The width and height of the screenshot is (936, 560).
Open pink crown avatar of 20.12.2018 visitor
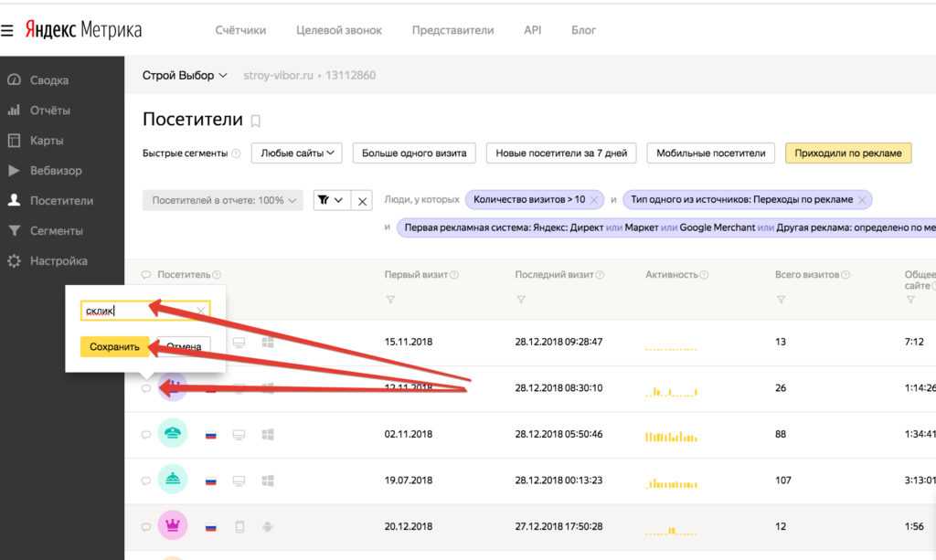[173, 525]
